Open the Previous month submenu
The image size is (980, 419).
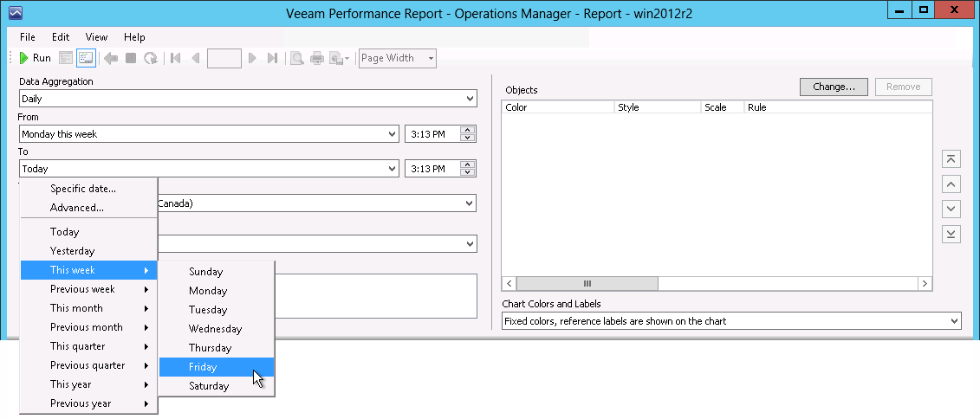[88, 327]
